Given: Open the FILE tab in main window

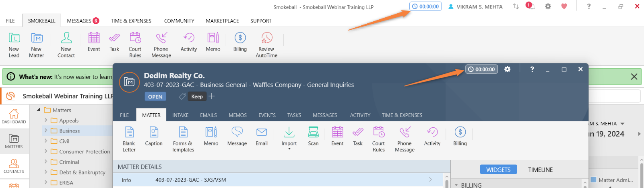Looking at the screenshot, I should (10, 21).
